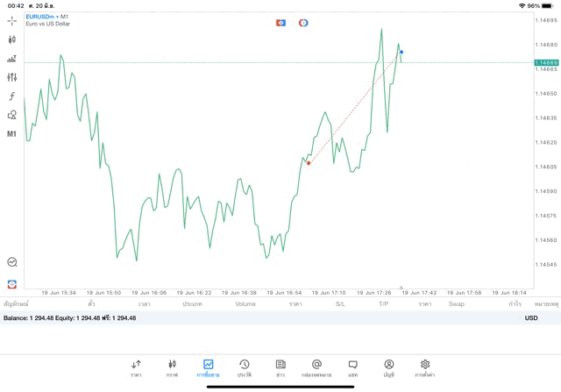This screenshot has height=392, width=561.
Task: Open the Mailbox @ tab (กล่องจดหมาย)
Action: pos(316,367)
